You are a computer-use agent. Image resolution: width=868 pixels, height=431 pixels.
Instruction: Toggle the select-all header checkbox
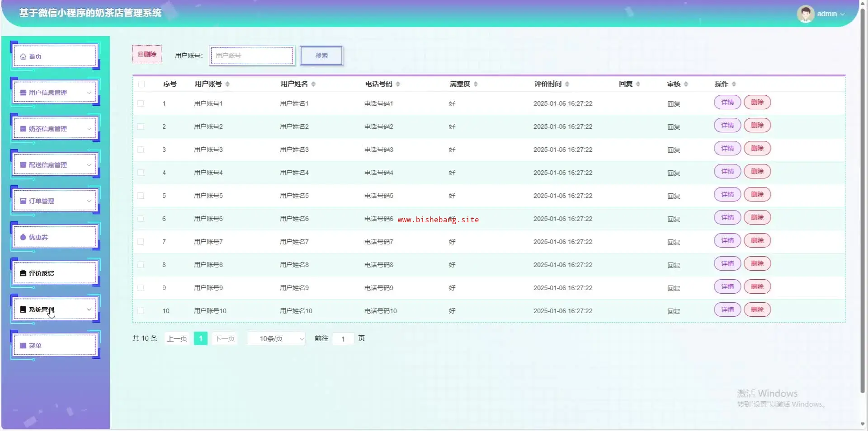[x=142, y=84]
